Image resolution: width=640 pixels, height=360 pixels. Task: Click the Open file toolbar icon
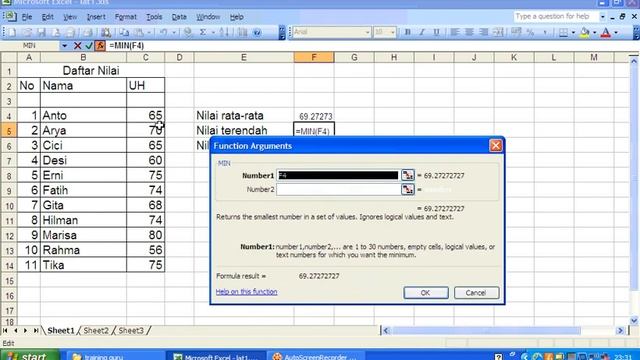(x=27, y=32)
